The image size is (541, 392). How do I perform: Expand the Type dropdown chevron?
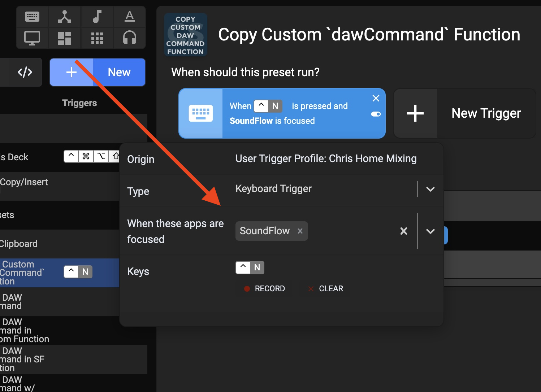click(430, 189)
